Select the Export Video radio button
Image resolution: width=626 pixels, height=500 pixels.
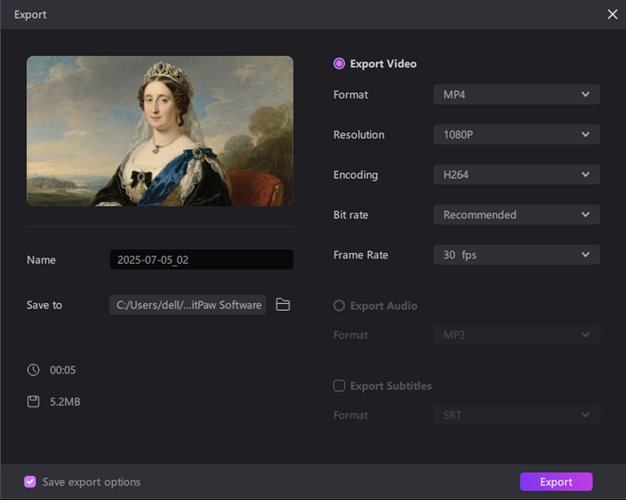coord(339,63)
